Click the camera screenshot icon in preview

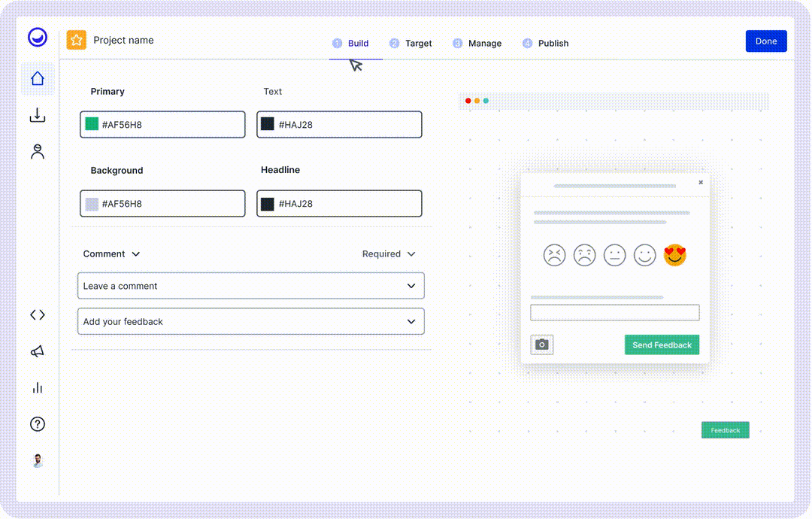(x=541, y=344)
